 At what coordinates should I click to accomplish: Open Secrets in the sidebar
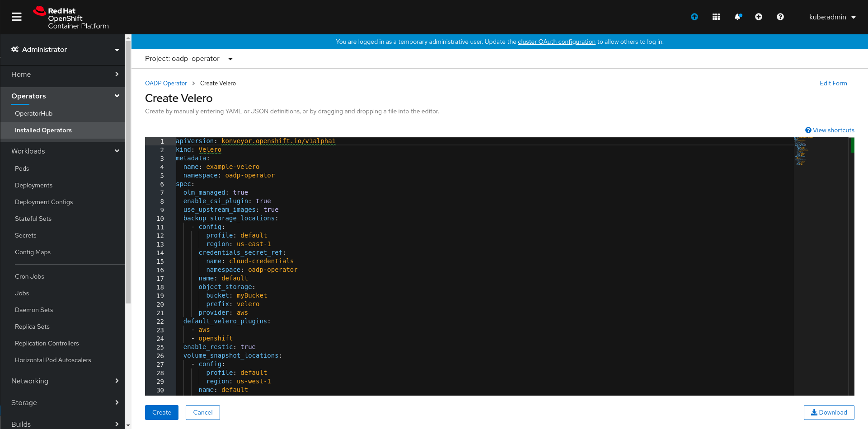[x=25, y=236]
